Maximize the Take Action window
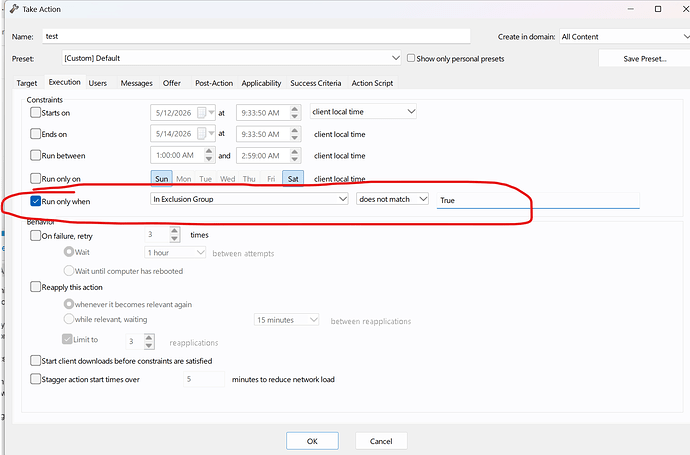The height and width of the screenshot is (455, 690). pyautogui.click(x=658, y=9)
